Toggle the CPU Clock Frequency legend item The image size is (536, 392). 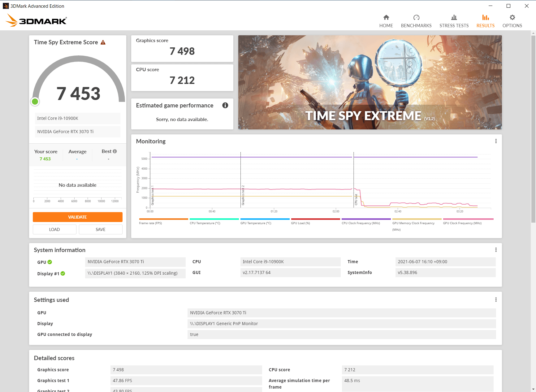[x=366, y=221]
